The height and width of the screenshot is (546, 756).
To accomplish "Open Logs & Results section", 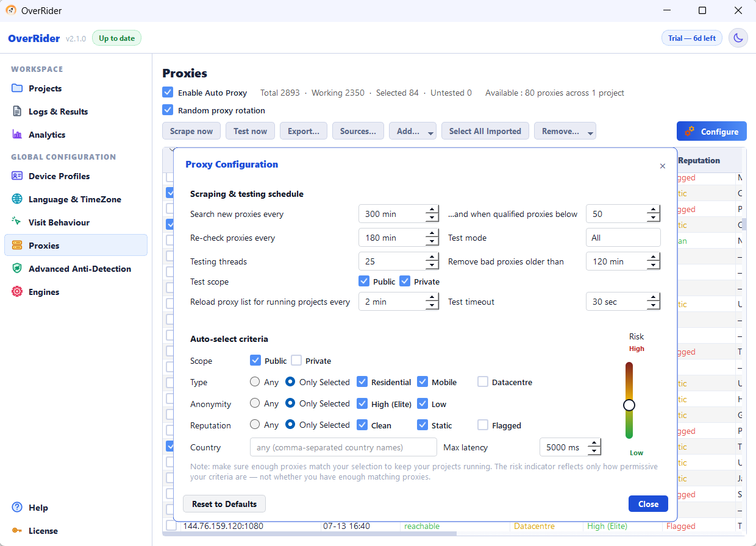I will 76,112.
